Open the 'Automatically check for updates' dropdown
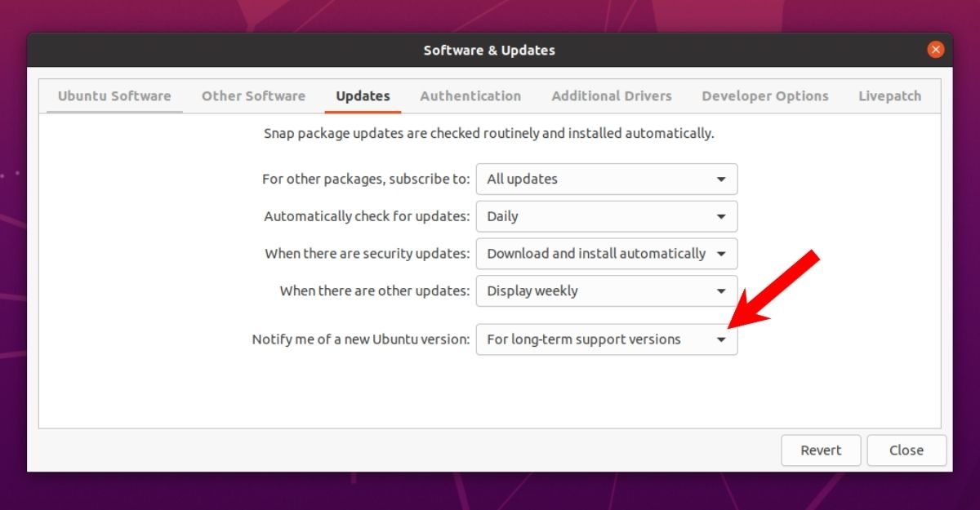The height and width of the screenshot is (510, 980). click(607, 216)
